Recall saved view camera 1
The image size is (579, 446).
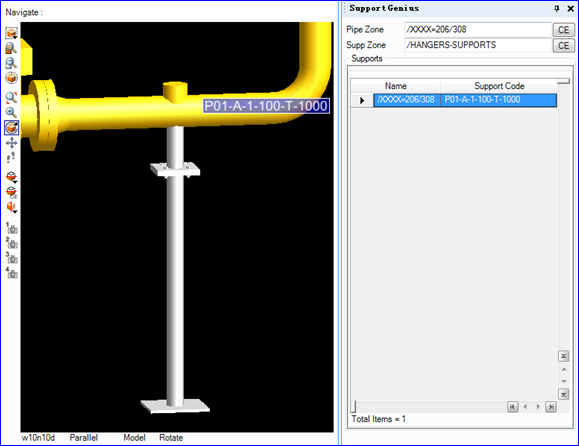tap(11, 228)
